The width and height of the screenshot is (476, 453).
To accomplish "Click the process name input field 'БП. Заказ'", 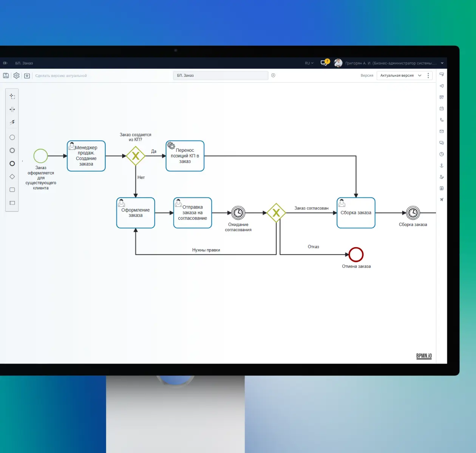I will (x=221, y=75).
